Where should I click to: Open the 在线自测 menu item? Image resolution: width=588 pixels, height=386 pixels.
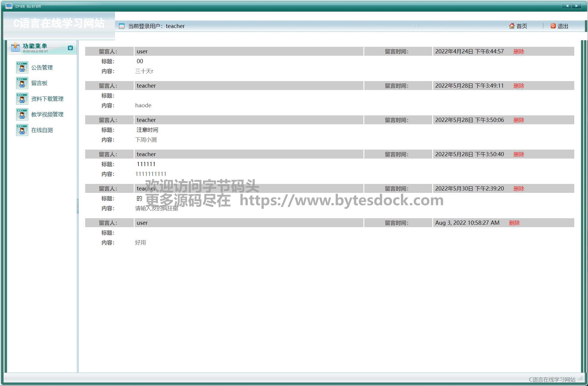click(x=42, y=130)
